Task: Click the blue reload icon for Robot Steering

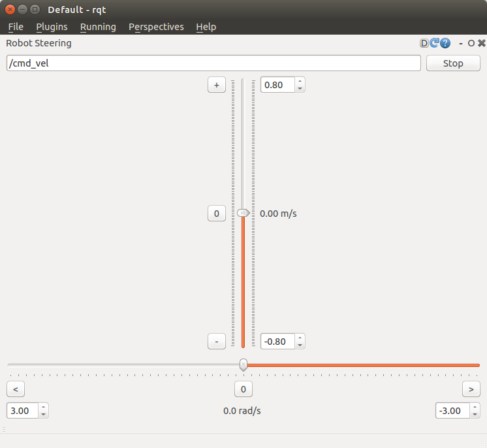Action: (434, 43)
